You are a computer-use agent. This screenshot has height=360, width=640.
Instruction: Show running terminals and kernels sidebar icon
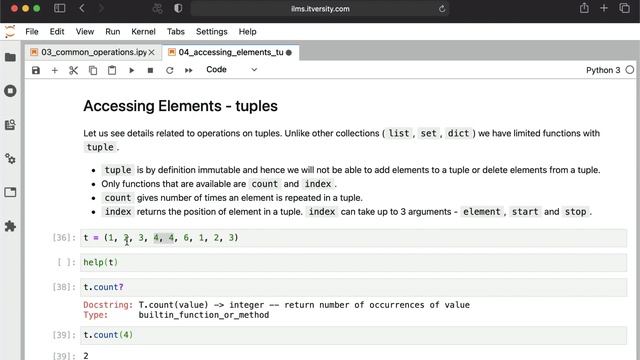coord(10,91)
